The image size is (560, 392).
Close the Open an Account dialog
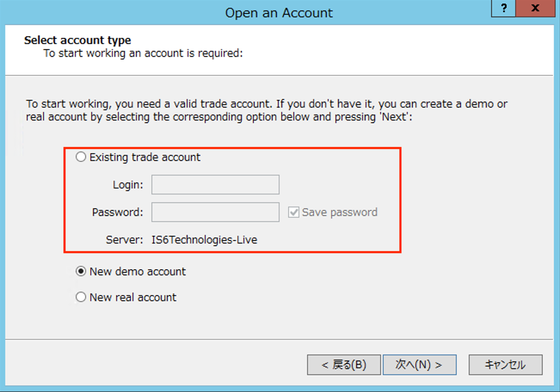click(535, 9)
